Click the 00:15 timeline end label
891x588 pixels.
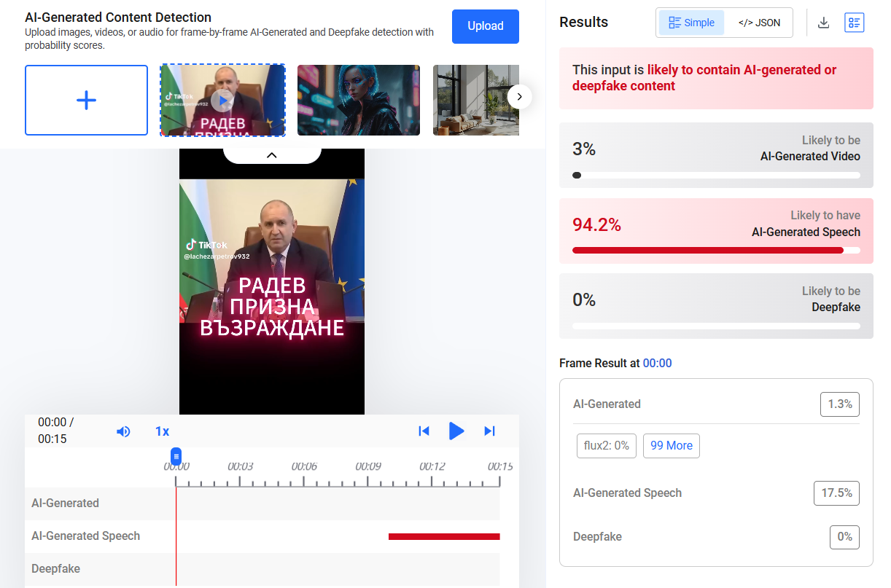pyautogui.click(x=500, y=466)
